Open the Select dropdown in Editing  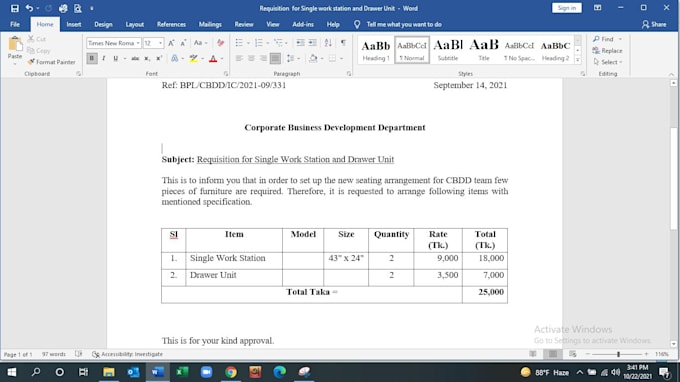[608, 62]
